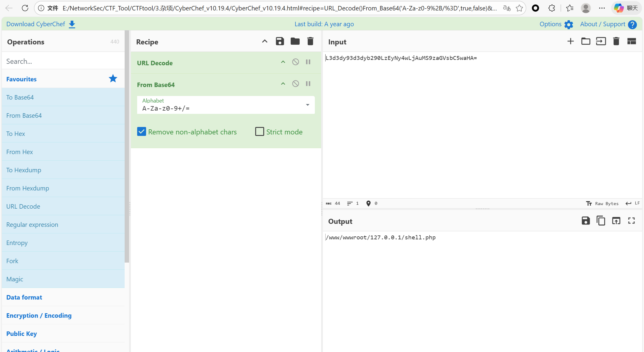Clear recipe with trash icon

[x=310, y=41]
